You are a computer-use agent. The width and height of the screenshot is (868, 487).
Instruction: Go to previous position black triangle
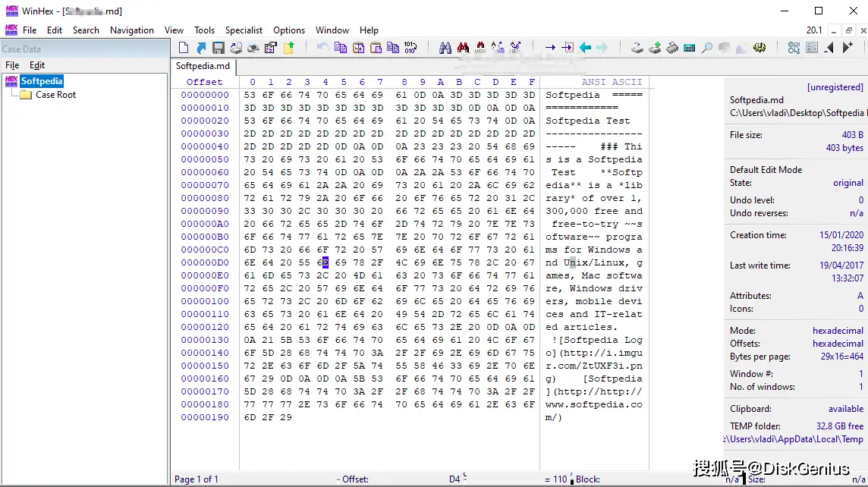click(x=829, y=48)
